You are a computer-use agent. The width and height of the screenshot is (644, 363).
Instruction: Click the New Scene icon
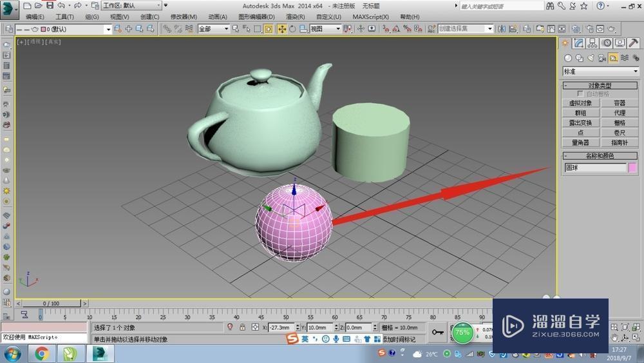pyautogui.click(x=27, y=6)
